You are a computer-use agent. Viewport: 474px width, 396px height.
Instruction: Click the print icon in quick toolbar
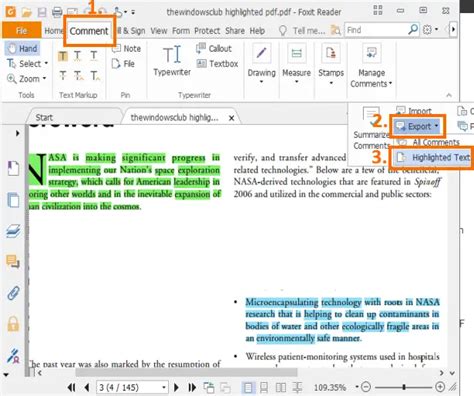point(57,12)
